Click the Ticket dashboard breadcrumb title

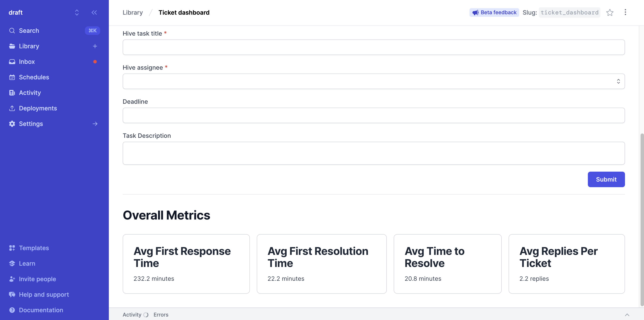tap(184, 13)
